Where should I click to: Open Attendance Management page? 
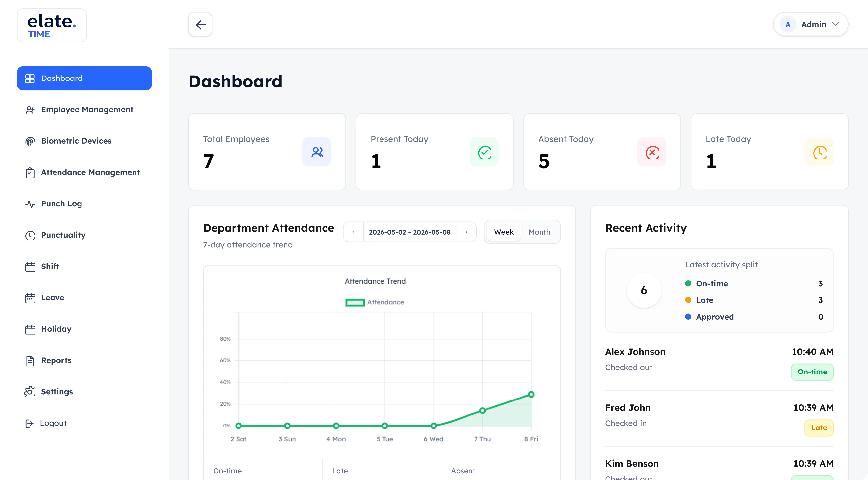click(84, 172)
